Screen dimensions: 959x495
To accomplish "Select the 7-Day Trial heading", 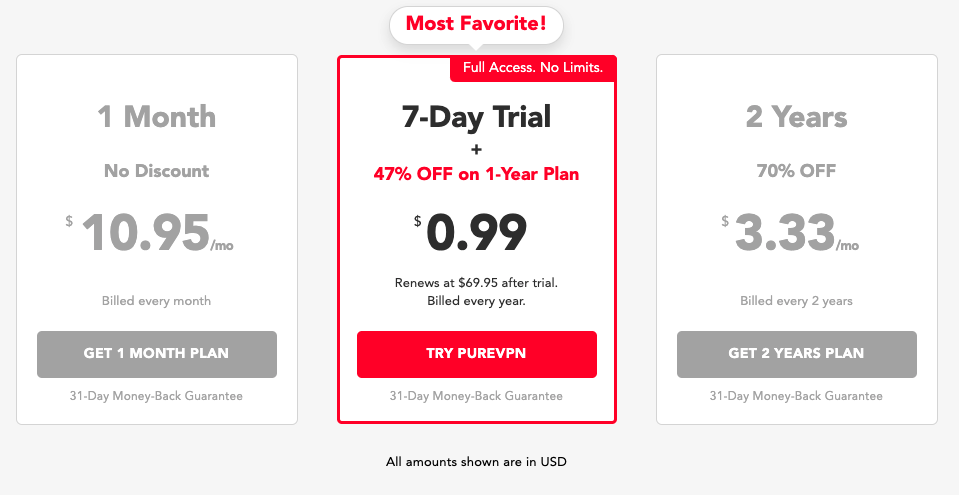I will (476, 117).
